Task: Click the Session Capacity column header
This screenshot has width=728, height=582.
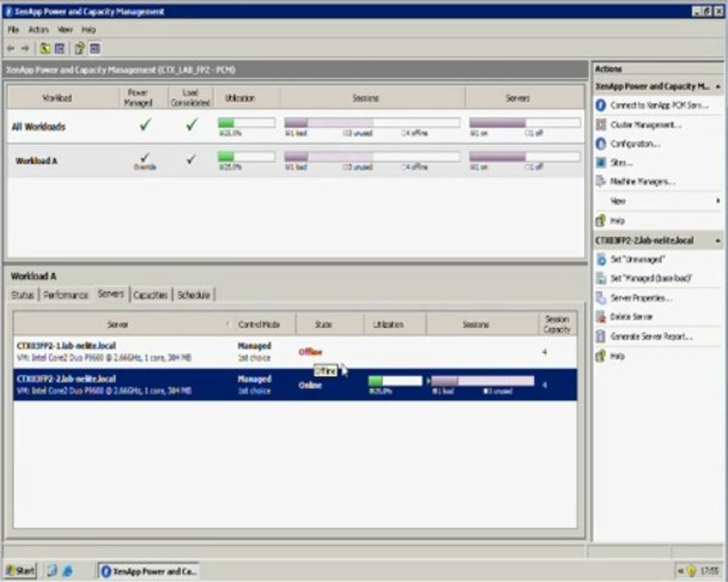Action: [557, 324]
